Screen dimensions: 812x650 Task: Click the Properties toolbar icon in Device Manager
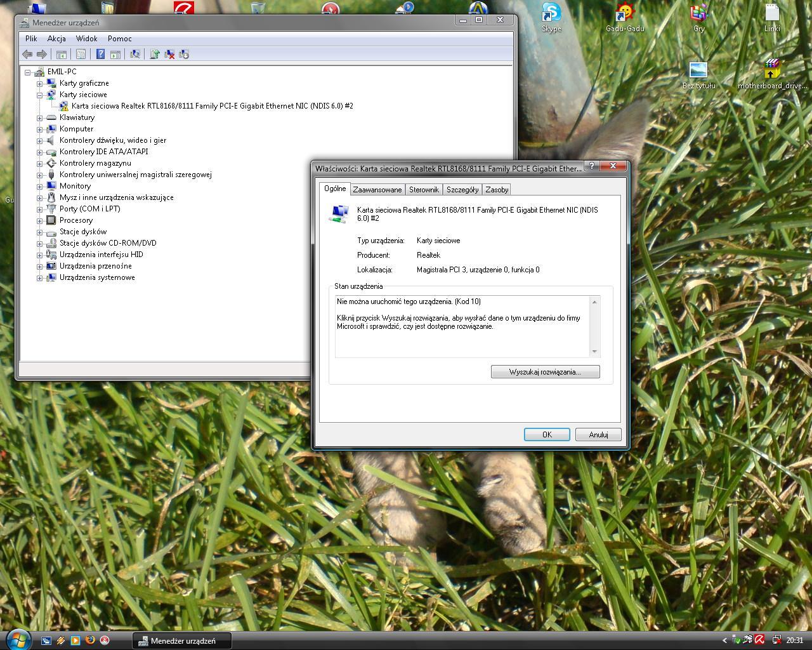click(81, 55)
